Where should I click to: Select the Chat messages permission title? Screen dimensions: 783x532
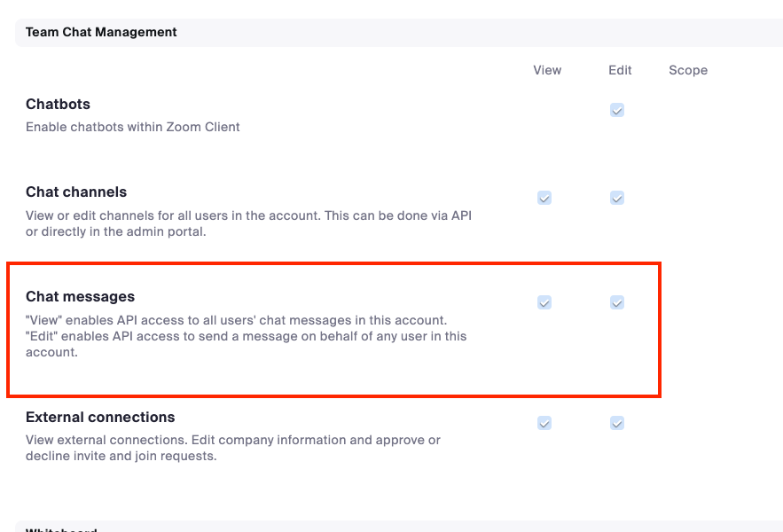coord(80,296)
